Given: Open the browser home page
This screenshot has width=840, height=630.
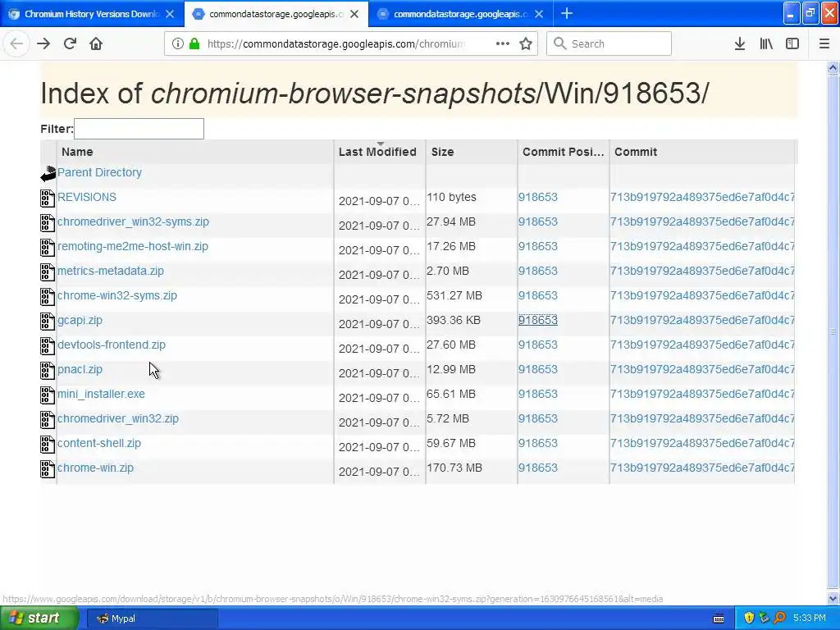Looking at the screenshot, I should click(x=96, y=43).
